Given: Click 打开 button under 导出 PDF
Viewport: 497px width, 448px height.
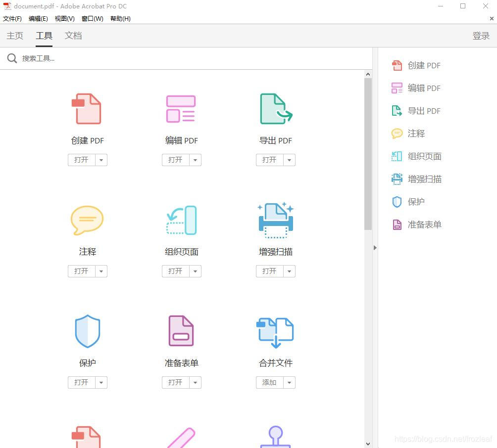Looking at the screenshot, I should click(x=270, y=160).
